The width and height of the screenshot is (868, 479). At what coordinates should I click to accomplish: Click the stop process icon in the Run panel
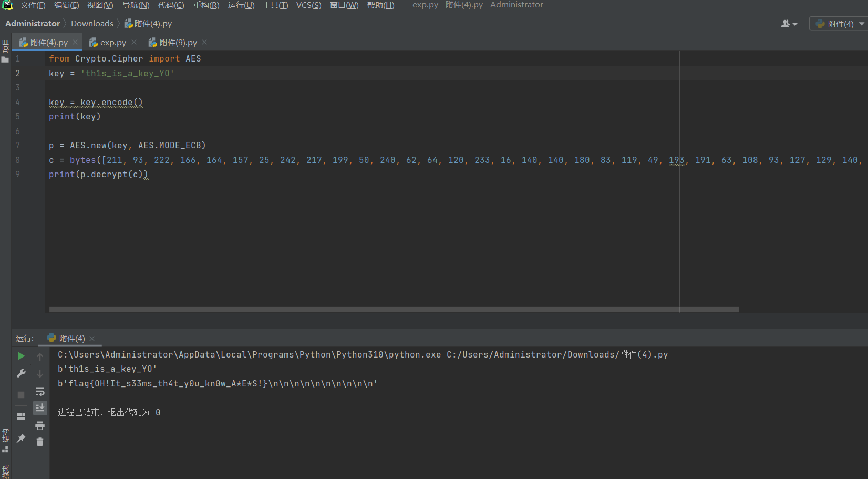[21, 395]
